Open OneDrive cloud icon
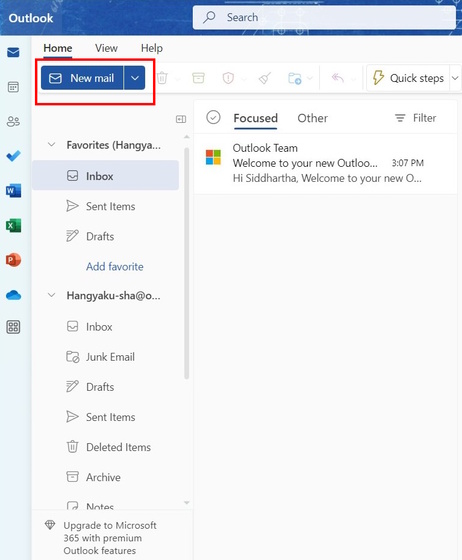This screenshot has width=462, height=560. (13, 295)
